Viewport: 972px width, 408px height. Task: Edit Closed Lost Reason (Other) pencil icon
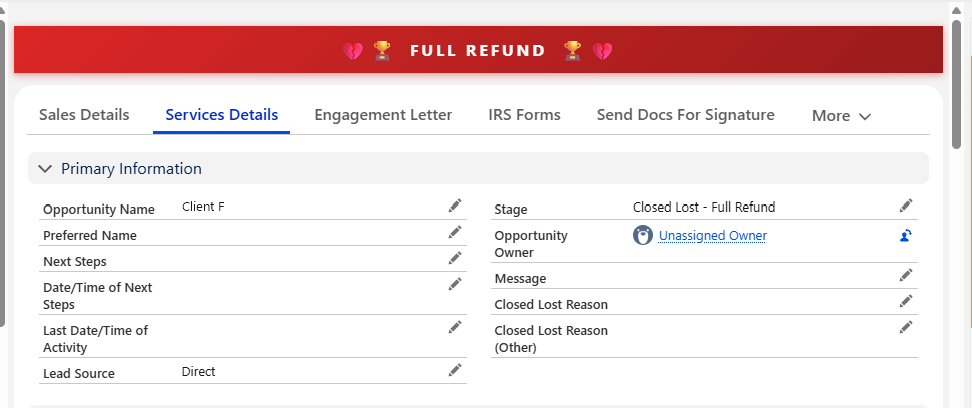click(906, 327)
